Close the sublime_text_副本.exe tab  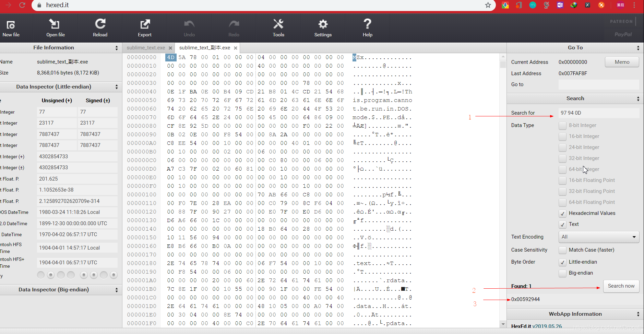[236, 48]
